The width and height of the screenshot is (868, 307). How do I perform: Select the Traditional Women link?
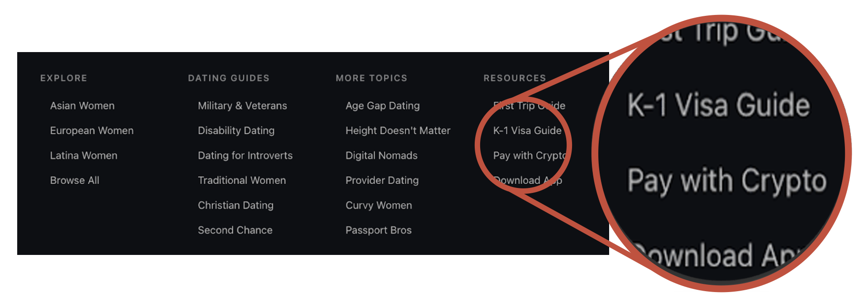pyautogui.click(x=242, y=180)
